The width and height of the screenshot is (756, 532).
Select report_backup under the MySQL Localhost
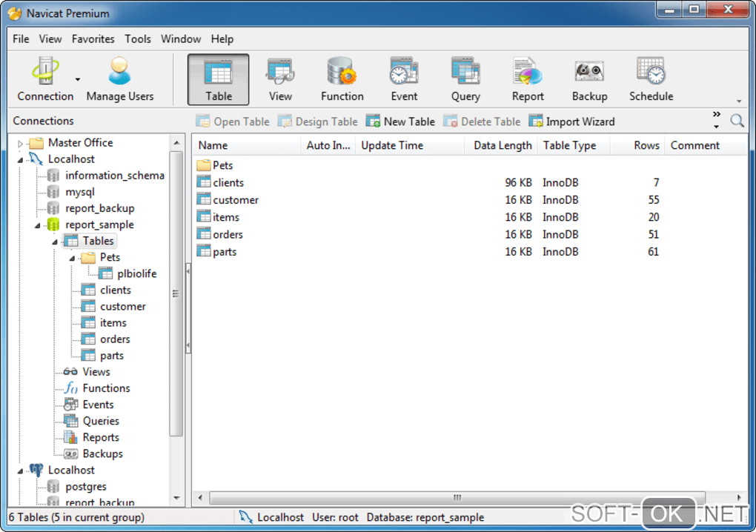coord(99,208)
